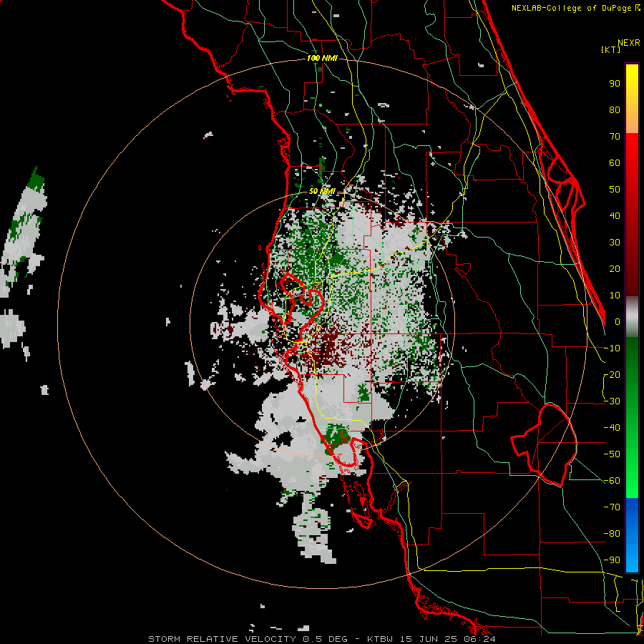Screen dimensions: 644x644
Task: Click the 90 value on the color scale
Action: coord(615,84)
